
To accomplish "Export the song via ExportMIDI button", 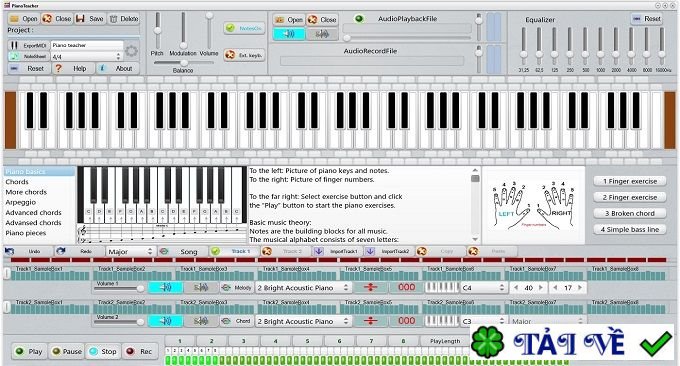I will click(29, 45).
